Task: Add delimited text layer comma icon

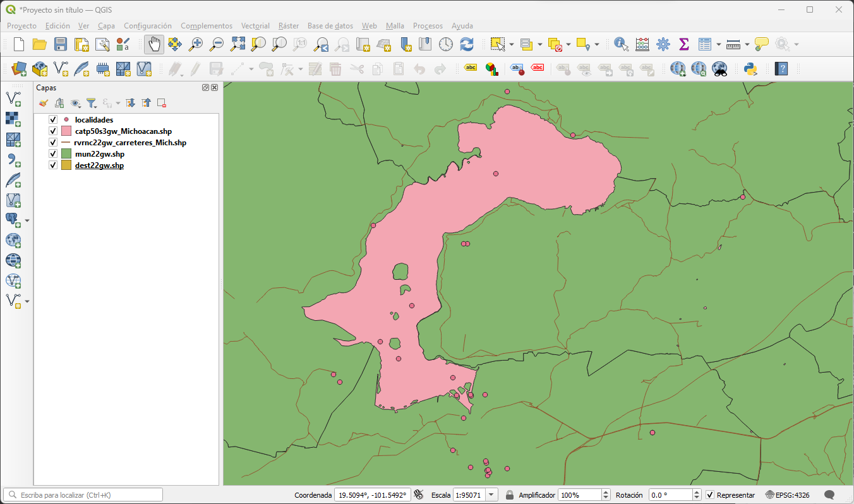Action: [13, 159]
